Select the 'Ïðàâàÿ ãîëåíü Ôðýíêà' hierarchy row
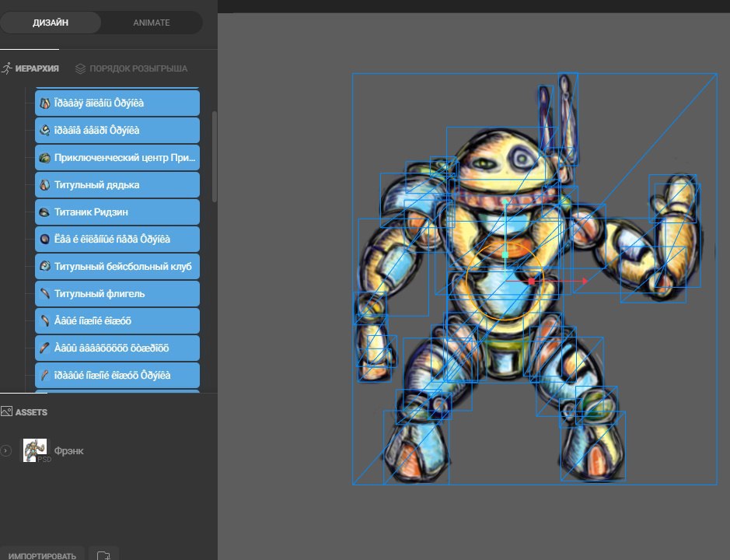Viewport: 730px width, 560px height. pos(117,103)
